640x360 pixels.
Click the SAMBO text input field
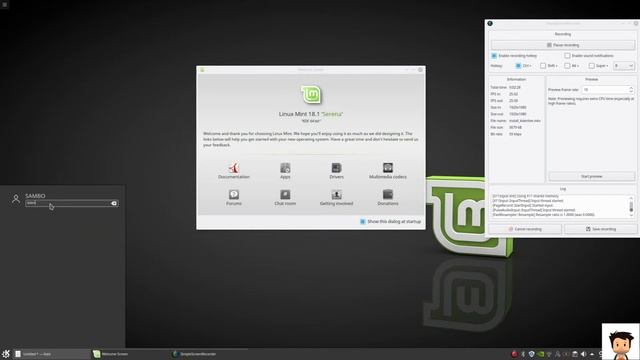point(72,203)
